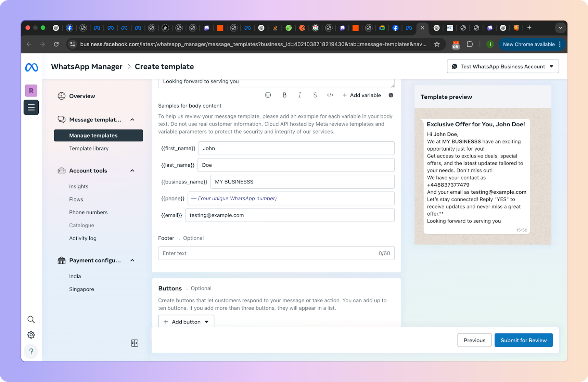Screen dimensions: 588x382
Task: Click the 'Samples for body content' label
Action: 190,106
